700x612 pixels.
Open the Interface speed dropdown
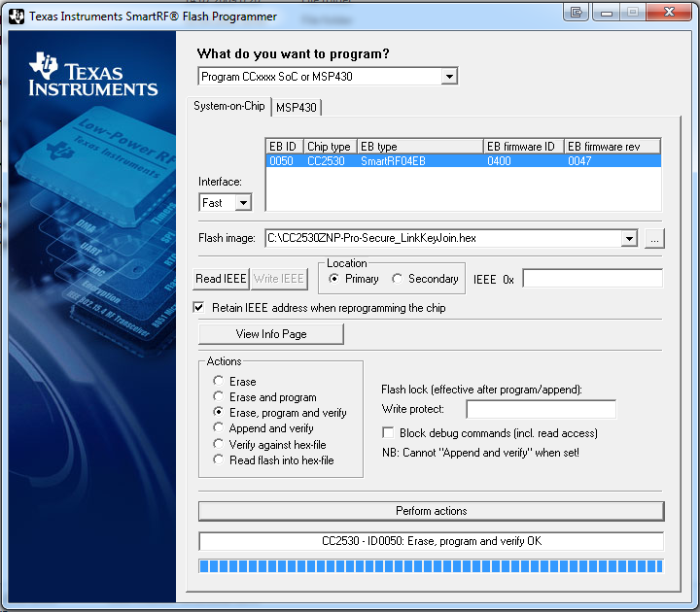click(x=243, y=203)
